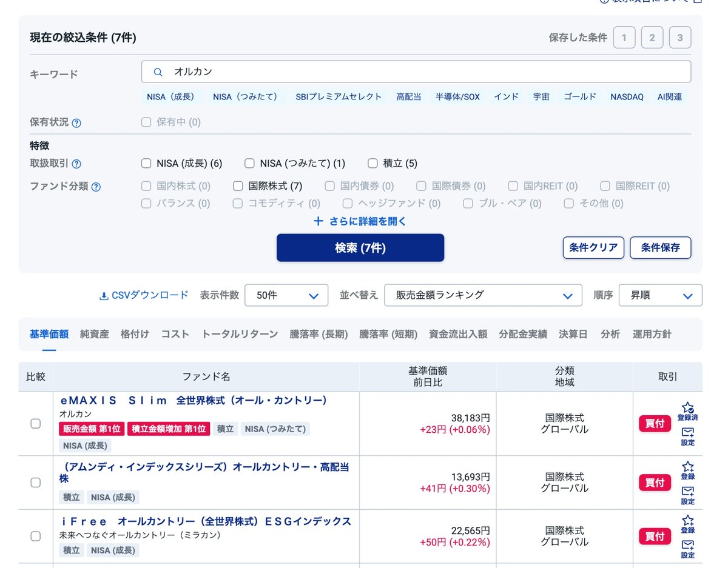Image resolution: width=728 pixels, height=568 pixels.
Task: Select 基準価額 tab
Action: pyautogui.click(x=49, y=334)
